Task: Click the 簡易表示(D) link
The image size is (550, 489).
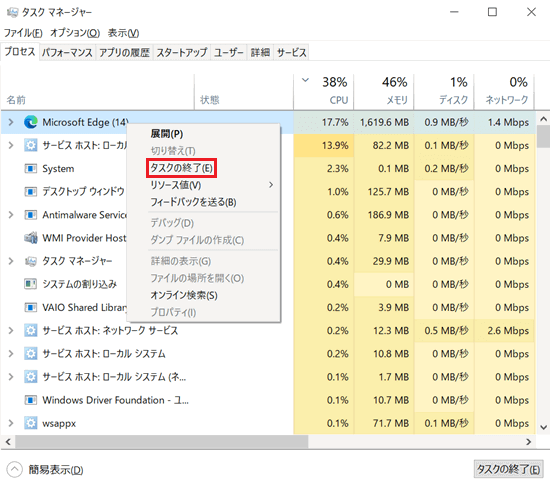Action: coord(56,469)
